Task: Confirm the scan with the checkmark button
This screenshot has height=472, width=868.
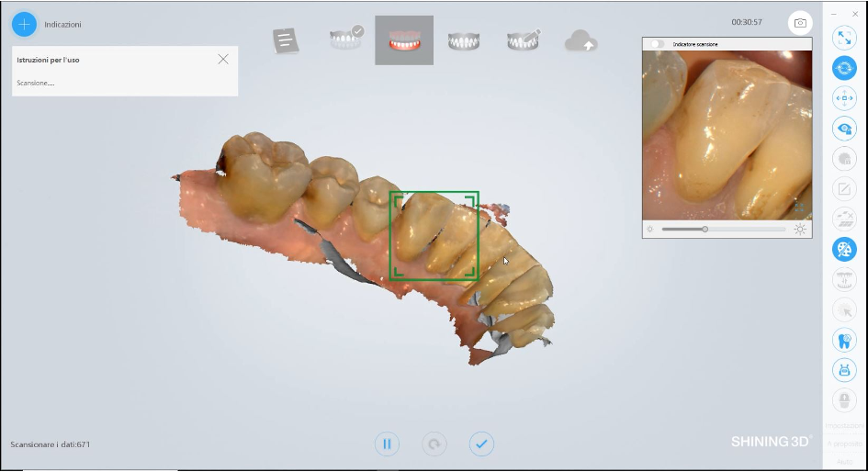Action: click(x=481, y=444)
